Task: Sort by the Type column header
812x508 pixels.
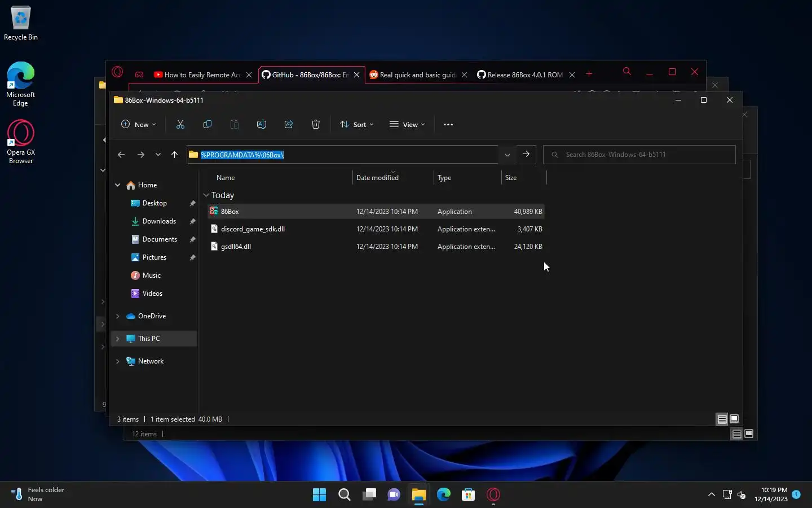Action: 444,178
